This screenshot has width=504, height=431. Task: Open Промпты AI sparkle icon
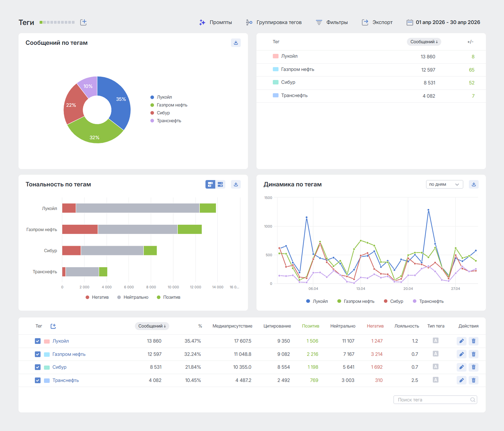pyautogui.click(x=202, y=22)
